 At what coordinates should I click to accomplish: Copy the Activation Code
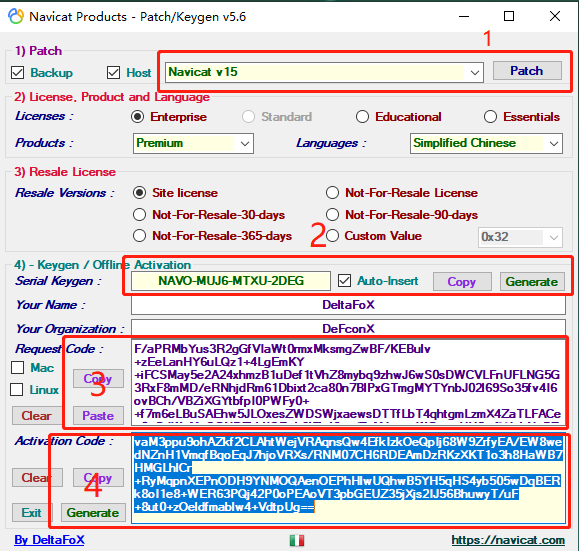pos(98,478)
